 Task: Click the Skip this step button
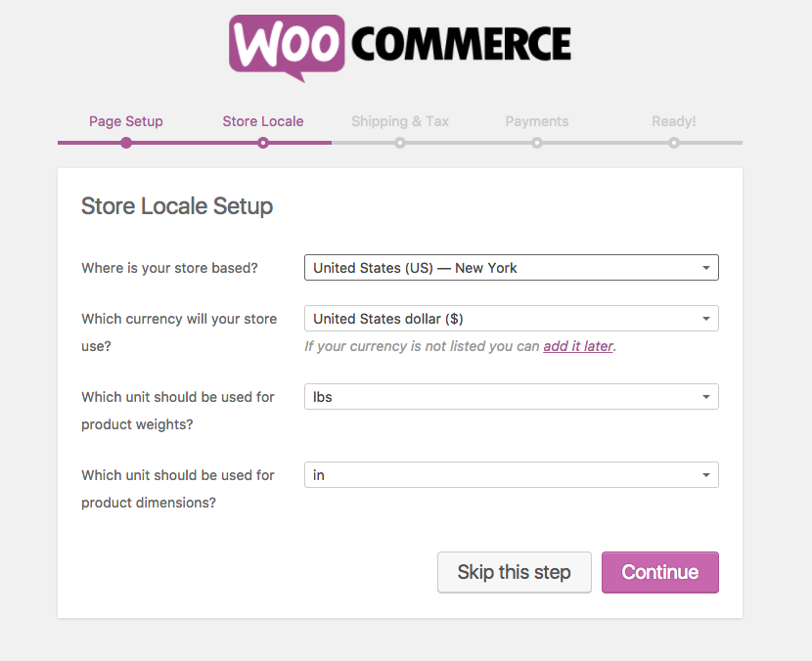click(515, 572)
